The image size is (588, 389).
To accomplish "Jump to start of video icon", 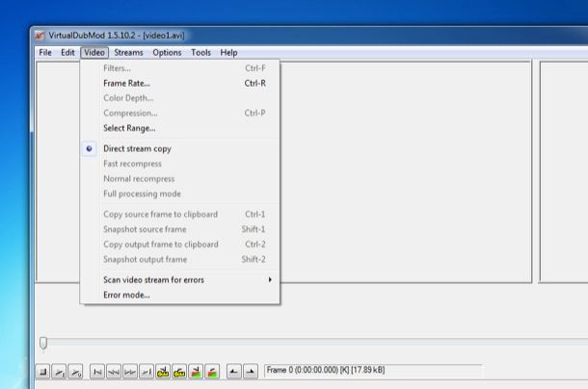I will tap(97, 372).
